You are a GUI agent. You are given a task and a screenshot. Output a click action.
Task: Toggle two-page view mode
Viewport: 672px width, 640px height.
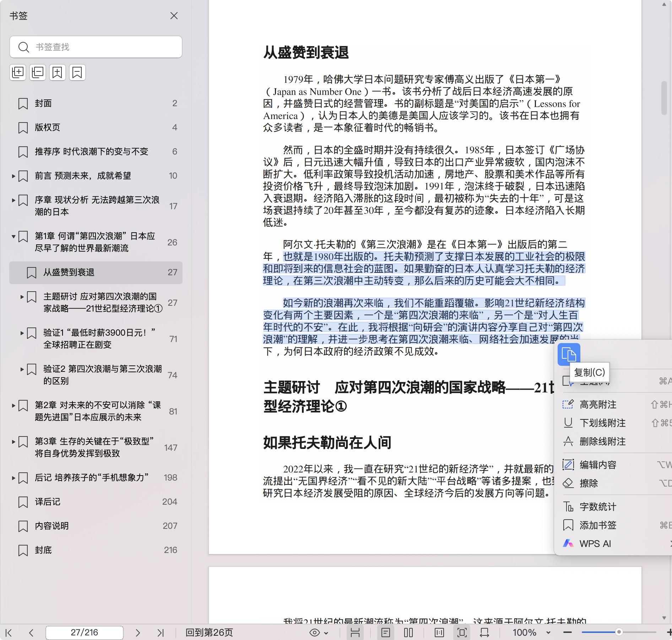(408, 633)
